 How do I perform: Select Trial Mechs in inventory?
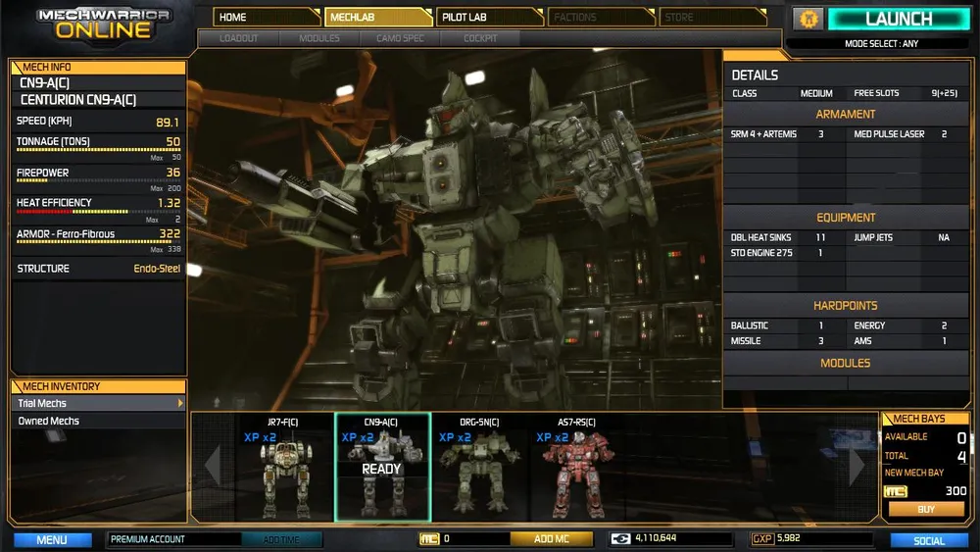(98, 403)
